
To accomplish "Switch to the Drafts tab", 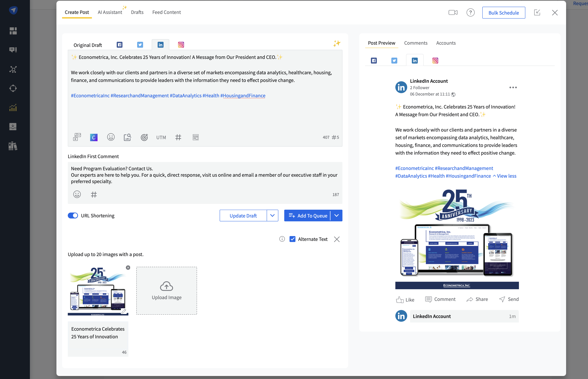I will click(137, 12).
